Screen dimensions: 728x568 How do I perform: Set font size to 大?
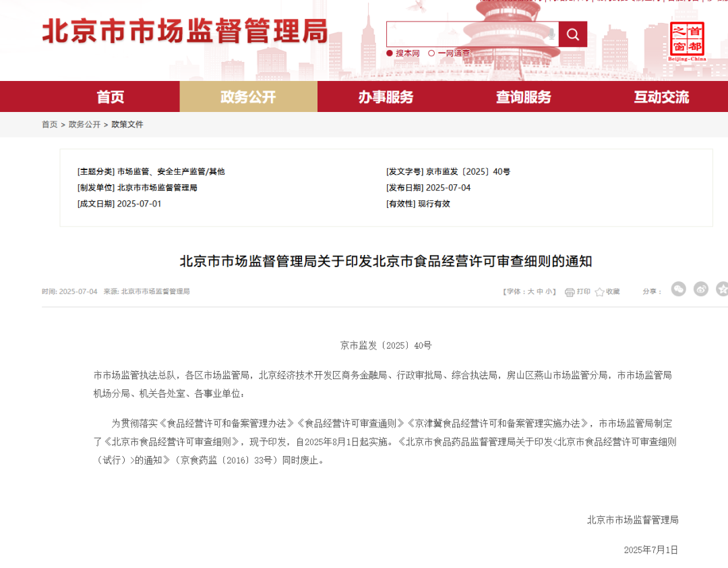[x=530, y=292]
